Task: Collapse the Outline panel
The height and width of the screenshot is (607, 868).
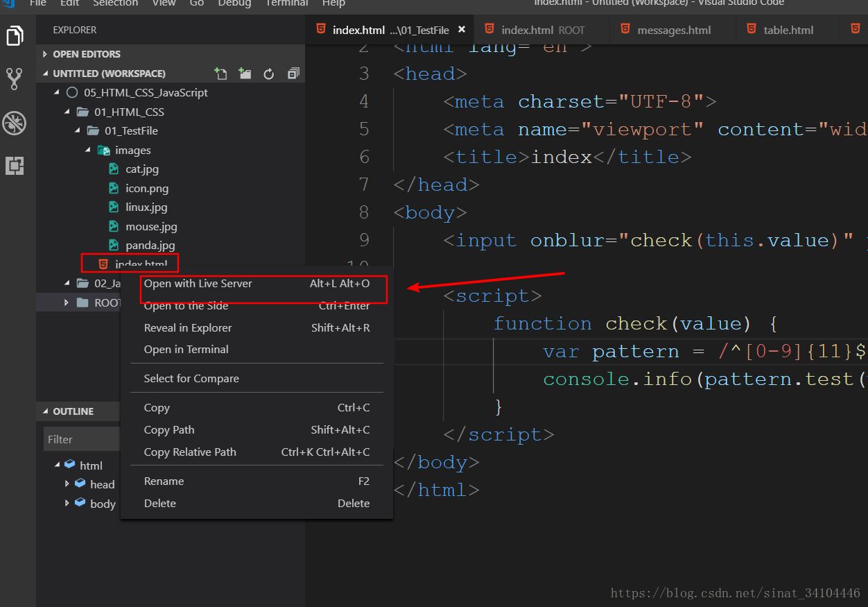Action: 46,411
